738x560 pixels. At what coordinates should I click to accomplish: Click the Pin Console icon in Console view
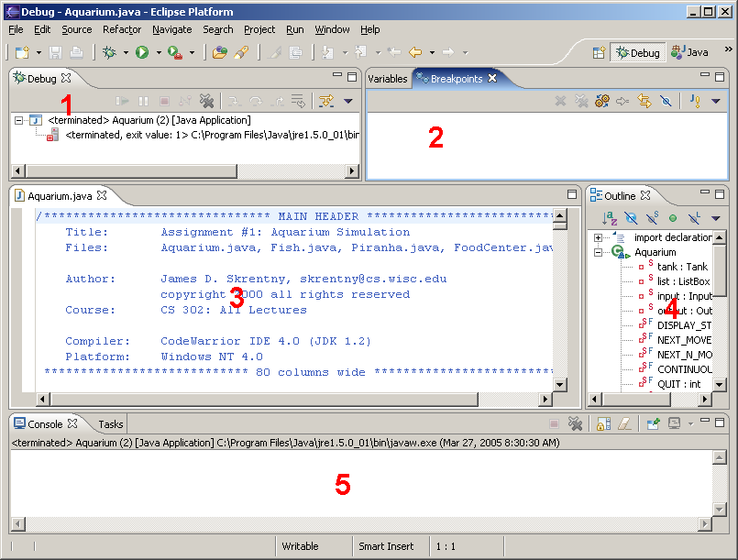653,423
